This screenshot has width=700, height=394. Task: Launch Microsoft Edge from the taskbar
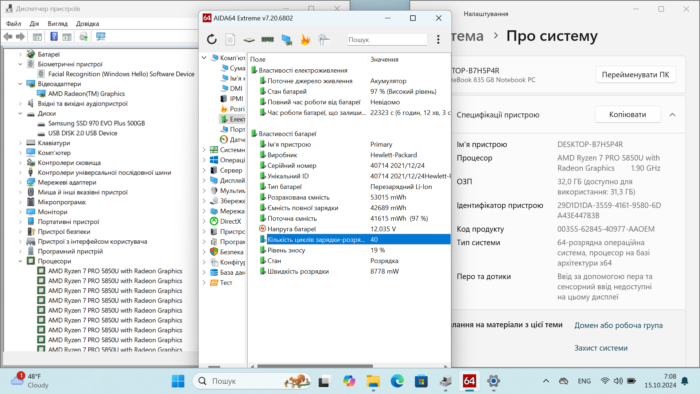[x=397, y=381]
